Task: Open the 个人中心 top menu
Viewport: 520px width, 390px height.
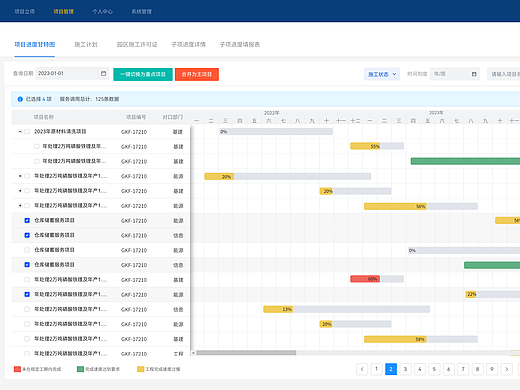Action: click(x=102, y=11)
